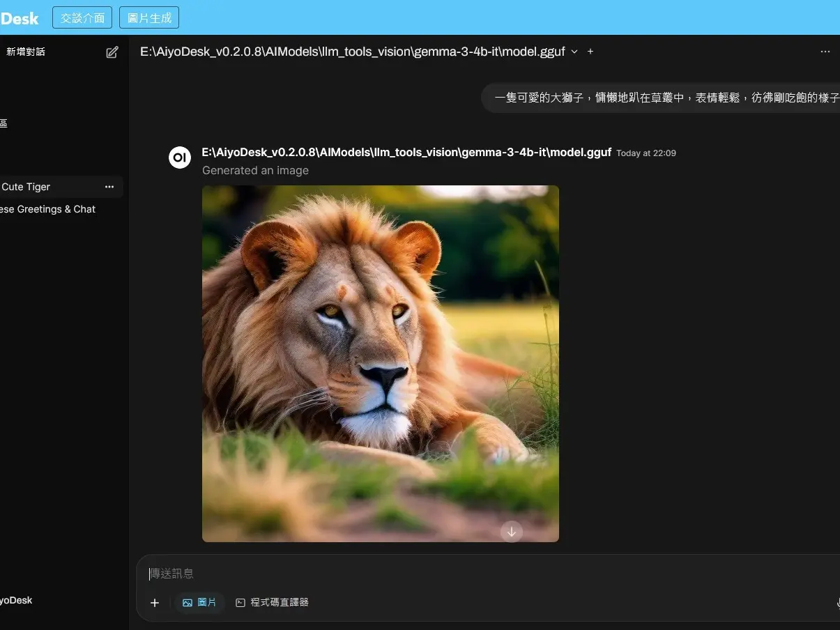Open the top-right chat options ellipsis
Screen dimensions: 840x630
pos(825,52)
